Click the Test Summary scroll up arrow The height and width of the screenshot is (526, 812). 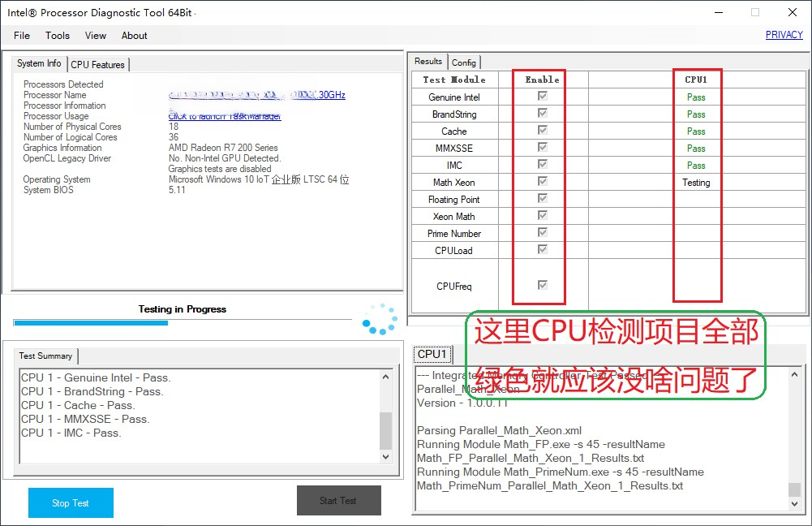pyautogui.click(x=385, y=377)
